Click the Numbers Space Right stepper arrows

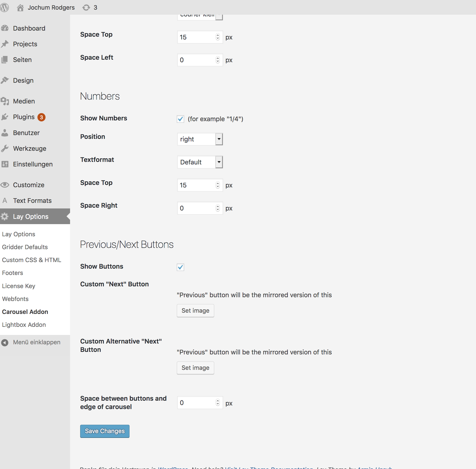tap(218, 208)
